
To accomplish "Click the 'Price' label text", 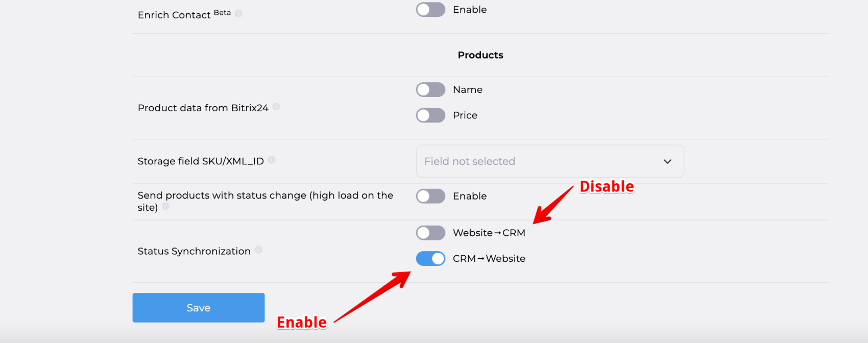I will (x=465, y=115).
